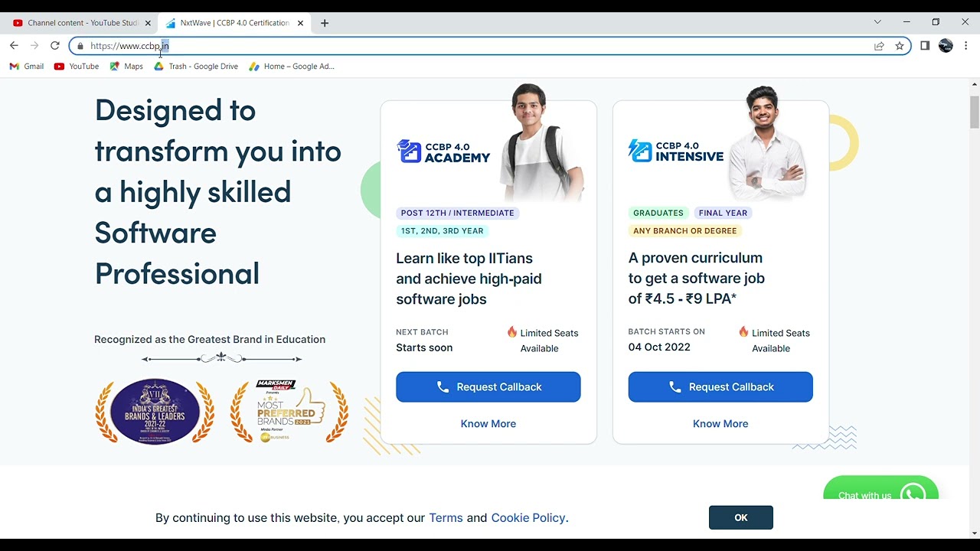The width and height of the screenshot is (980, 551).
Task: Click the CCBP 4.0 Intensive logo
Action: tap(675, 151)
